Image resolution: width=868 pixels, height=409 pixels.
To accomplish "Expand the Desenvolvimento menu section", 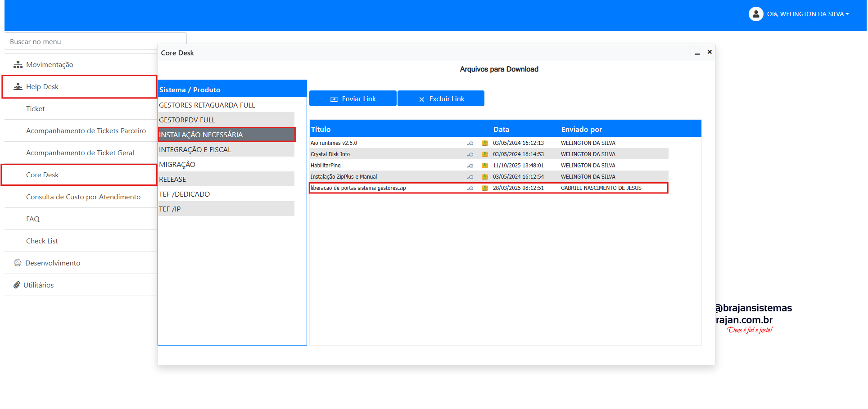I will click(53, 263).
